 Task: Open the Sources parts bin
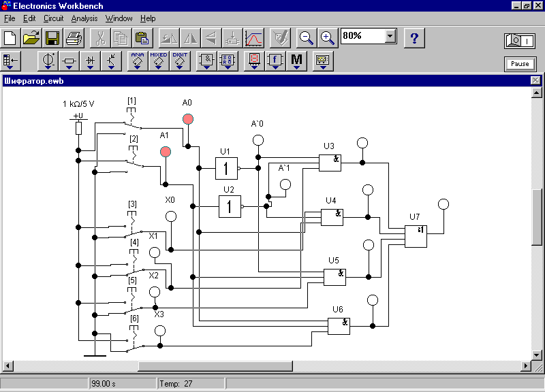point(48,61)
